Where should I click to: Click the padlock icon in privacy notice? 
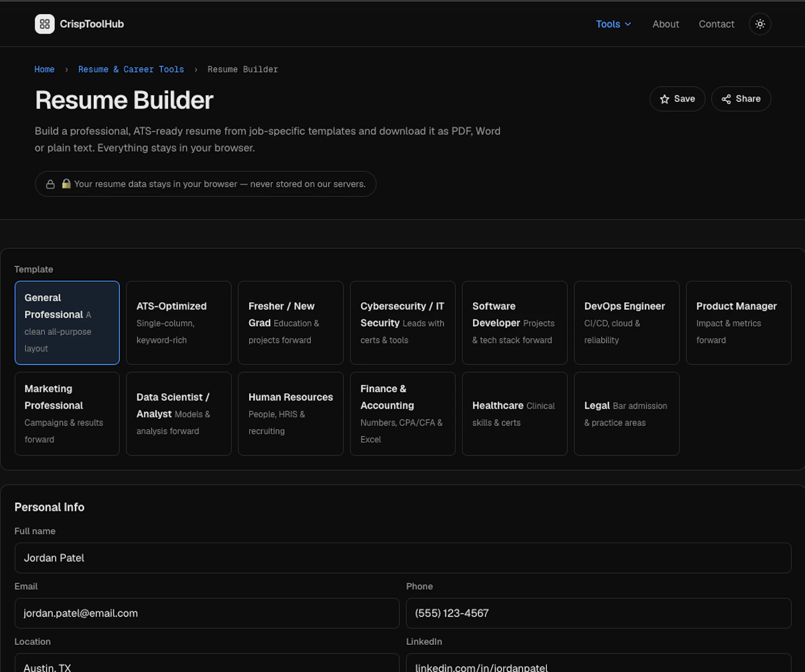click(50, 184)
